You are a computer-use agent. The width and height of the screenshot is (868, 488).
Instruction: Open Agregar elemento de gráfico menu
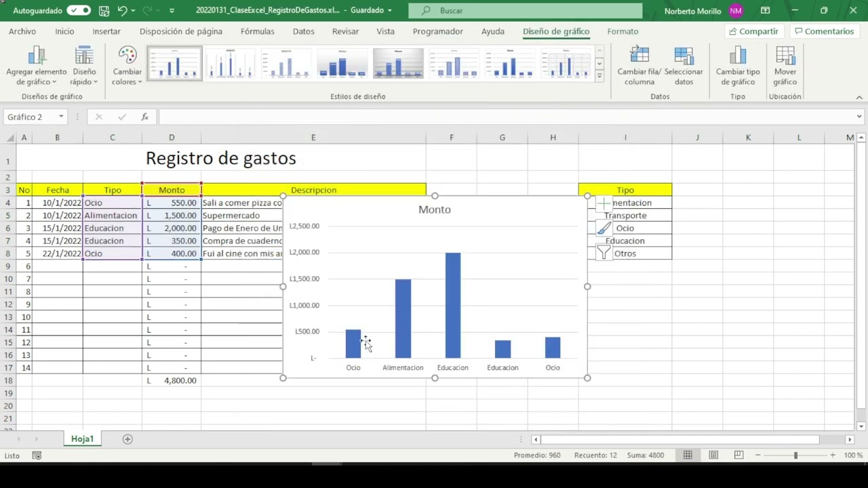point(37,66)
